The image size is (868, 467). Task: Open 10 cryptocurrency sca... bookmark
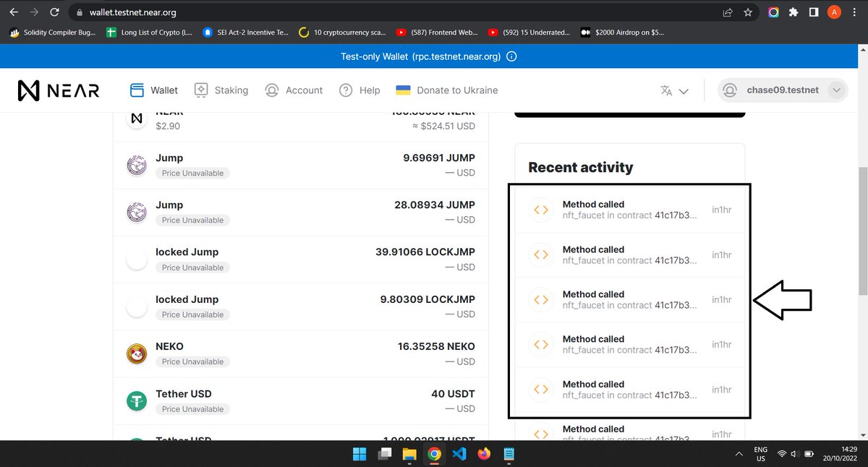[x=342, y=33]
